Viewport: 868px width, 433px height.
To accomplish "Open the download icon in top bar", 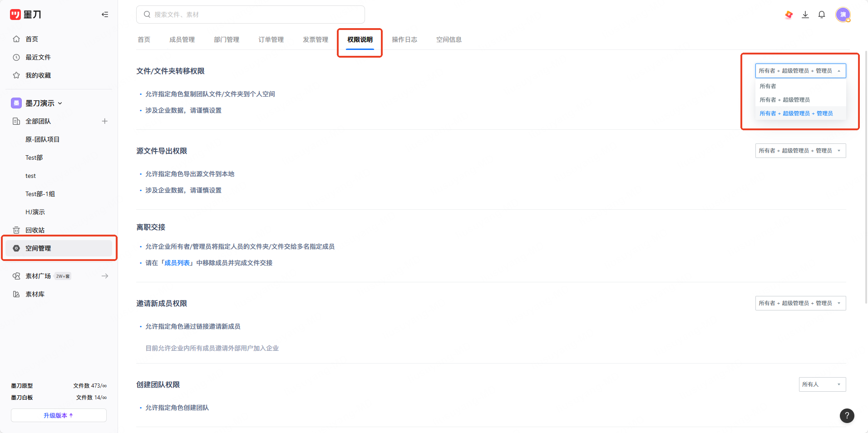I will tap(805, 15).
